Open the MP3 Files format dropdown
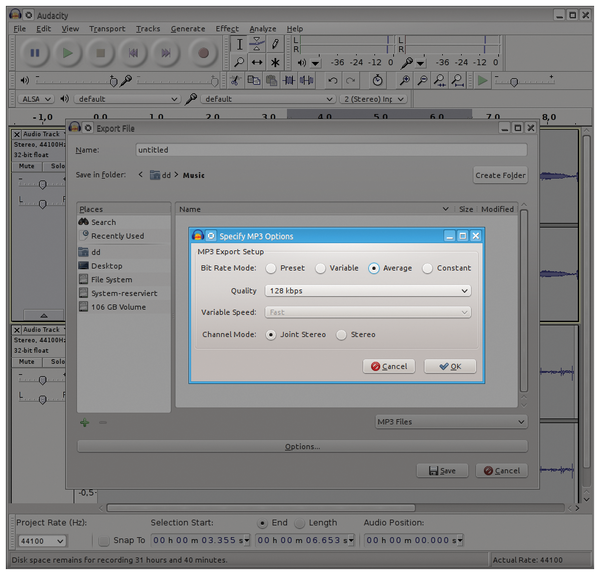Image resolution: width=600 pixels, height=575 pixels. pyautogui.click(x=451, y=422)
